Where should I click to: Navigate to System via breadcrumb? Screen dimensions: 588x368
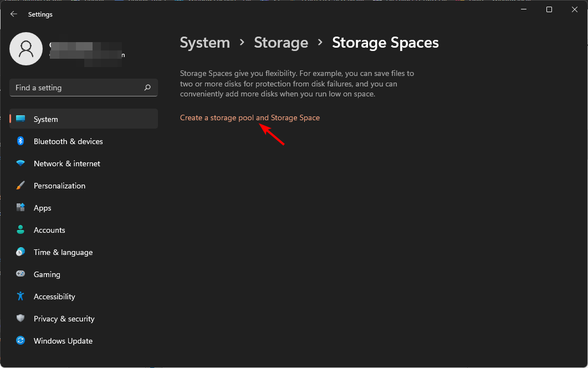point(204,43)
